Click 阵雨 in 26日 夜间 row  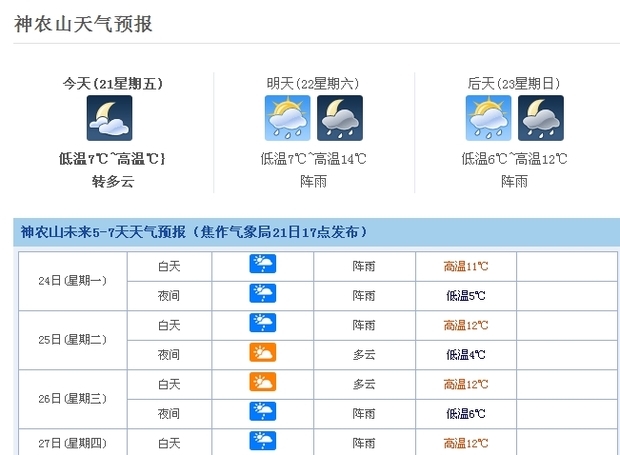point(364,414)
